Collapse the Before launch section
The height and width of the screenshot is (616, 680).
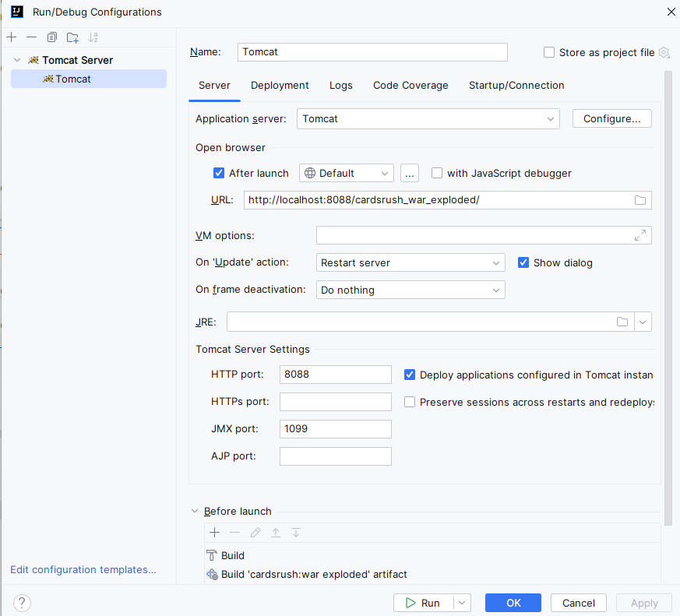pyautogui.click(x=195, y=511)
